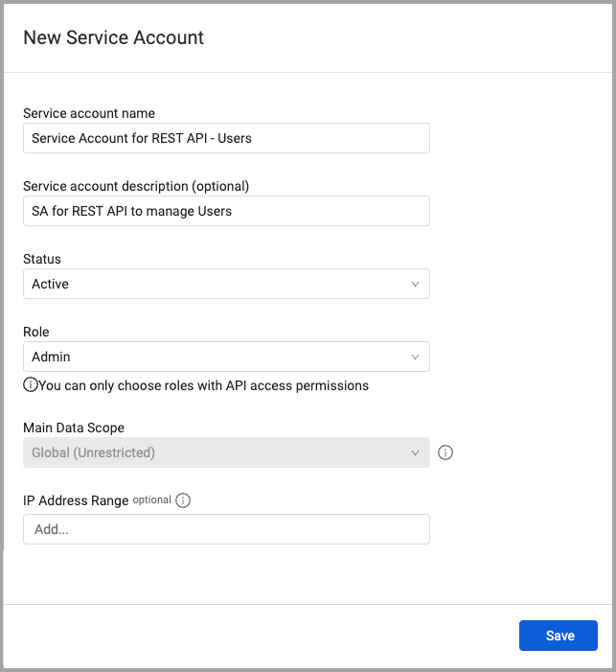Click the IP Address Range Add... field
The width and height of the screenshot is (616, 672).
coord(226,529)
